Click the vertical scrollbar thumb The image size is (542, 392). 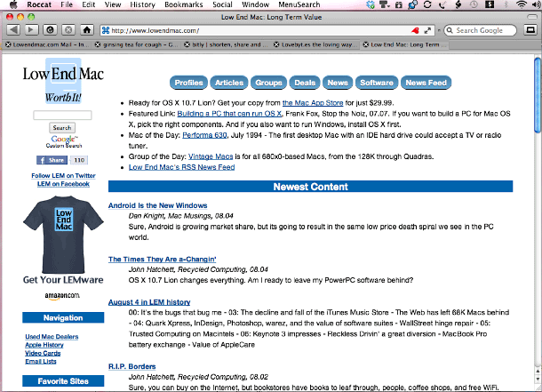(538, 95)
